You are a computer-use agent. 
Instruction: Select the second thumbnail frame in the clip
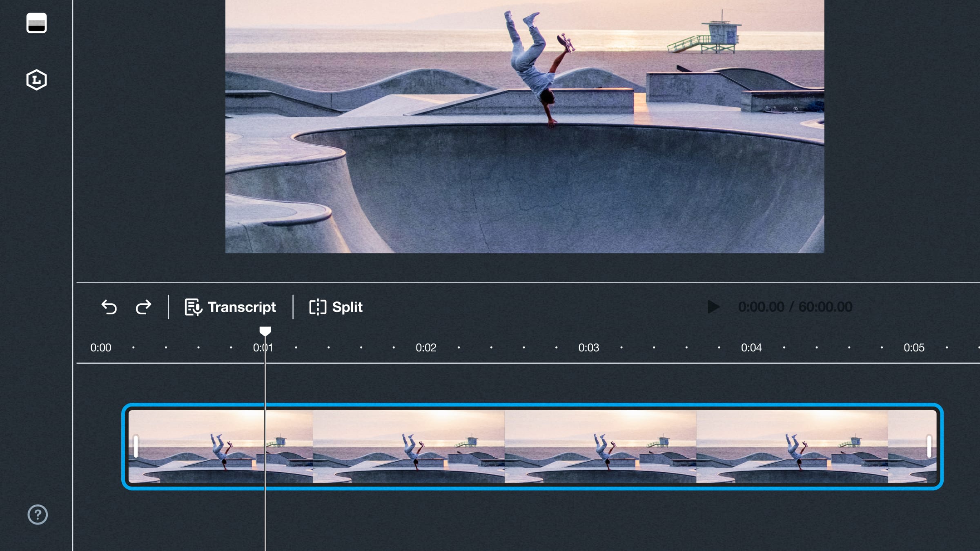coord(408,447)
